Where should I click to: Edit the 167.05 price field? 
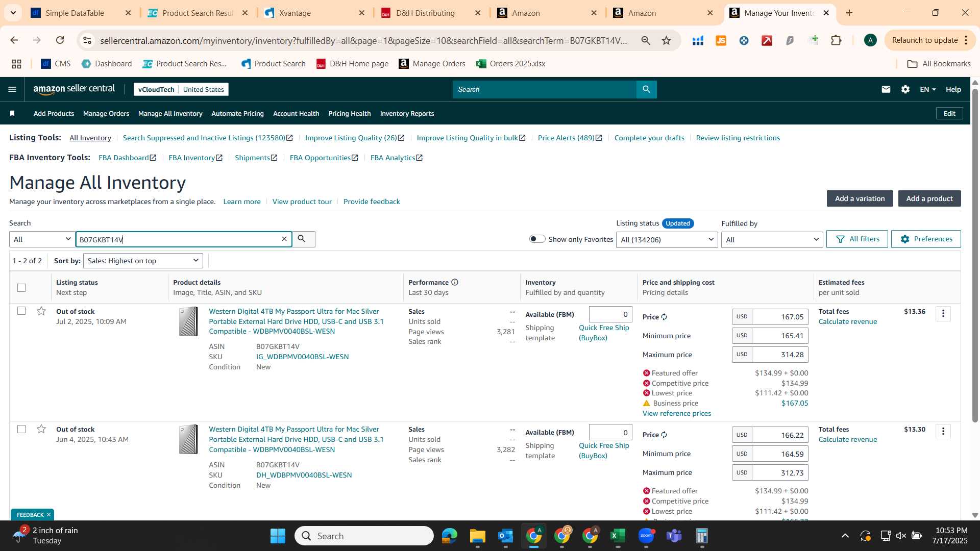tap(780, 317)
